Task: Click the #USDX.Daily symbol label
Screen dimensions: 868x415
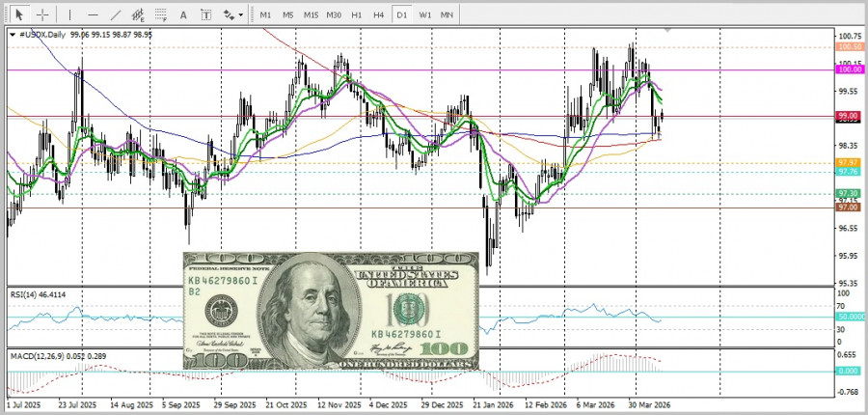Action: 42,35
